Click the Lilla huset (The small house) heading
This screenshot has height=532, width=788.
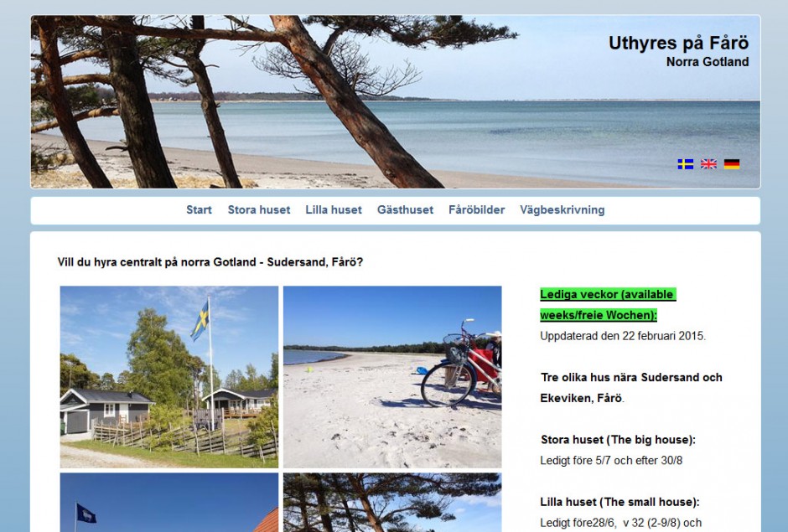point(620,502)
